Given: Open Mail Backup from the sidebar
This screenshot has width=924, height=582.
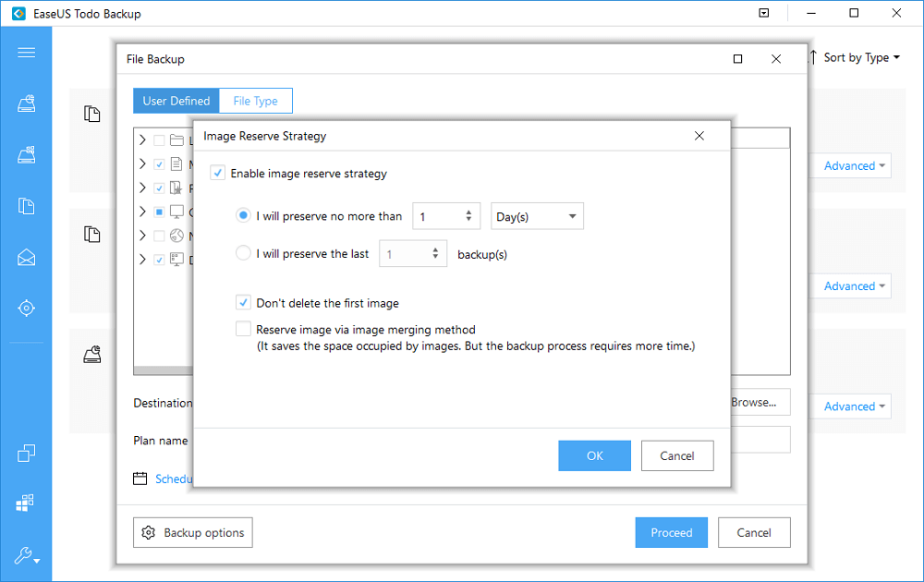Looking at the screenshot, I should click(x=26, y=257).
